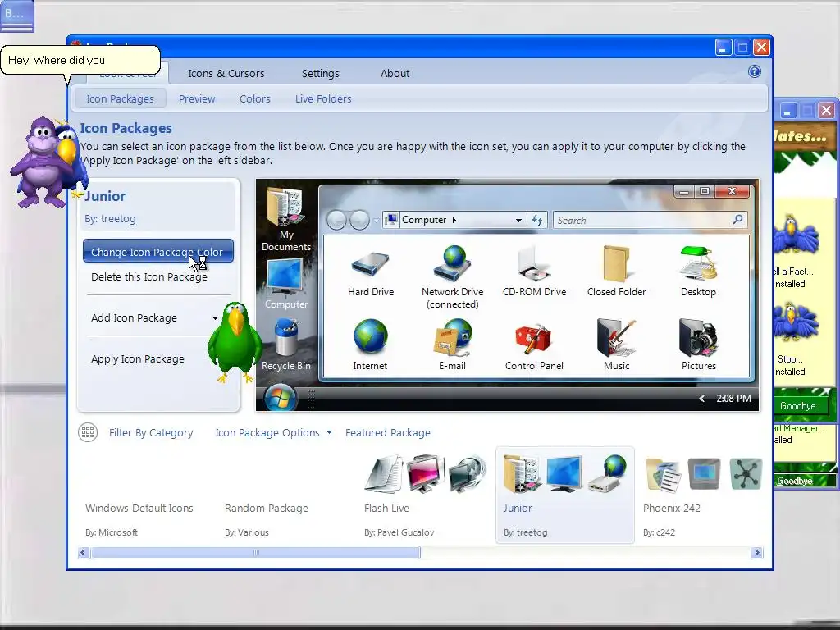The image size is (840, 630).
Task: Click the Internet globe preview icon
Action: (x=370, y=336)
